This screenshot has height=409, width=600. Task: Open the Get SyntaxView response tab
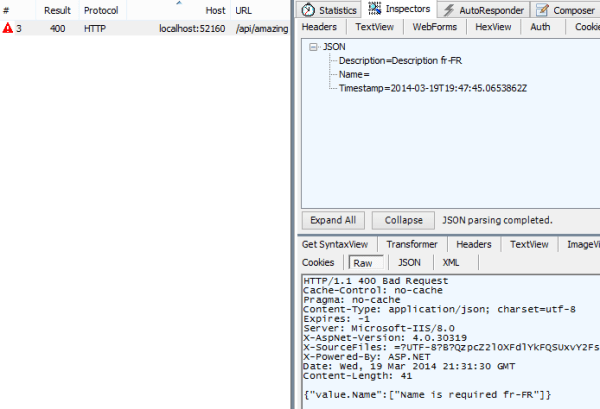pyautogui.click(x=335, y=244)
